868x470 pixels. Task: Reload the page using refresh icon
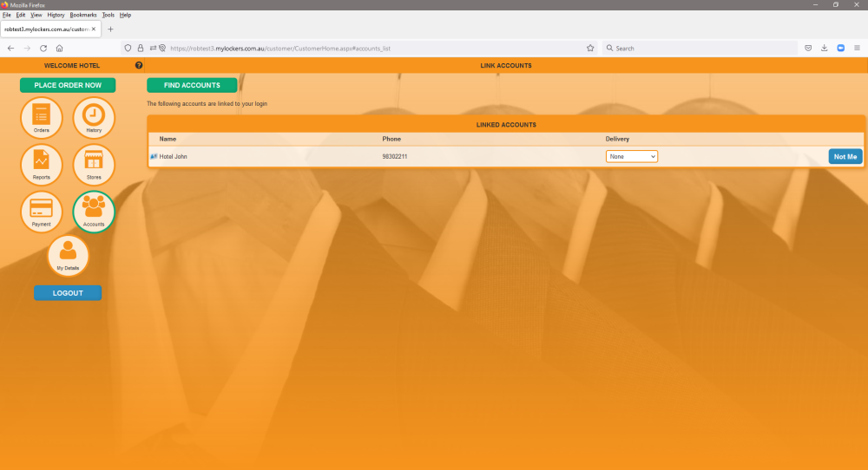coord(43,48)
